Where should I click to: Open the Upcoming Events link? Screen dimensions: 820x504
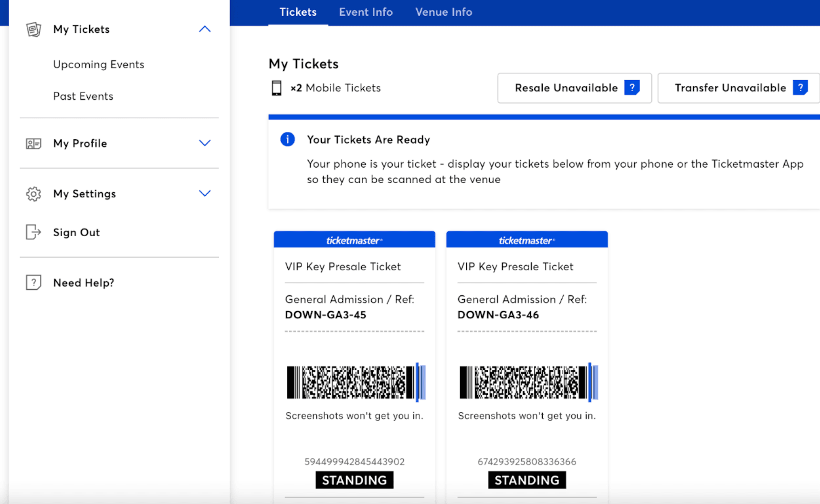(98, 64)
